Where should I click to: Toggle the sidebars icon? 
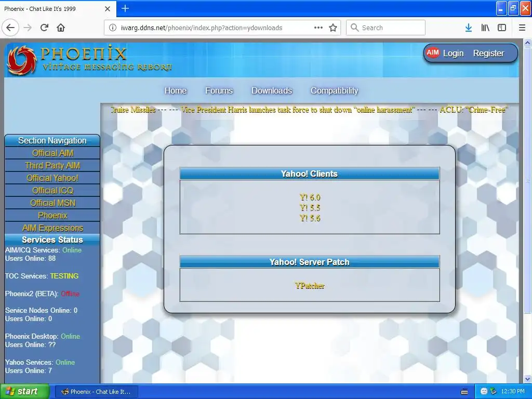pos(502,28)
